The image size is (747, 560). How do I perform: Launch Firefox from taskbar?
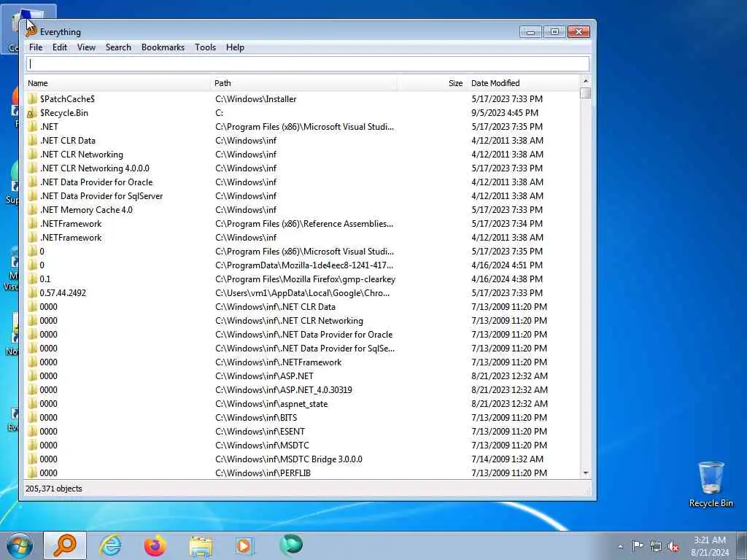pyautogui.click(x=155, y=545)
